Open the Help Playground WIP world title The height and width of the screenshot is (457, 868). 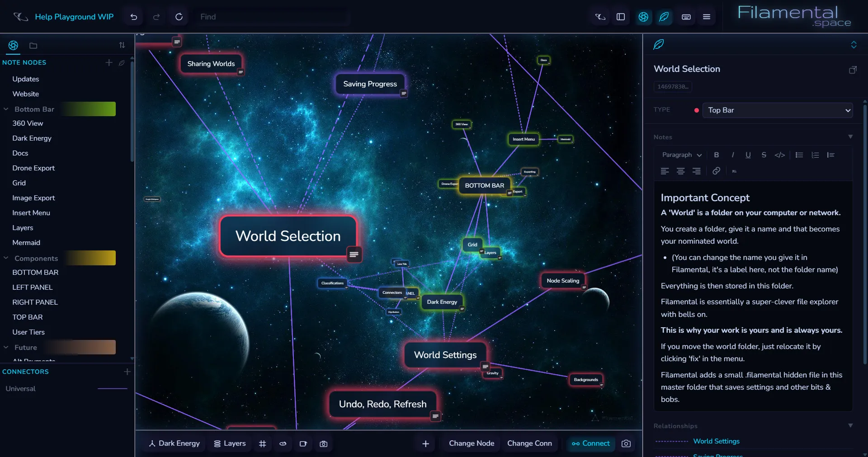click(74, 17)
